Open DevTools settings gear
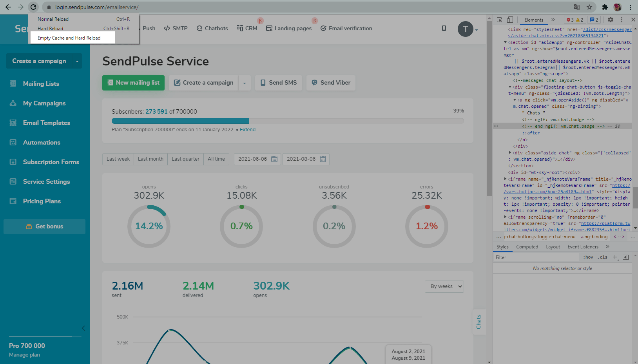The width and height of the screenshot is (638, 364). (610, 20)
